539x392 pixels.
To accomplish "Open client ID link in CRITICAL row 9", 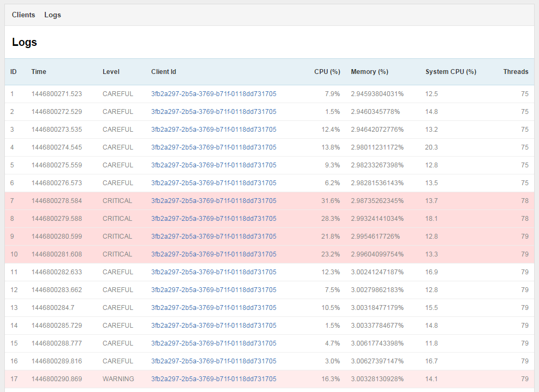I will [x=214, y=236].
